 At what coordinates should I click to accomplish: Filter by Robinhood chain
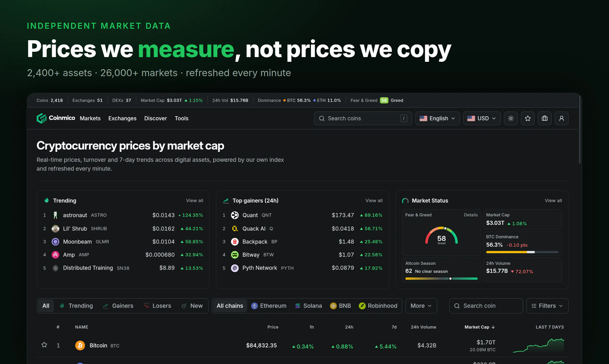click(x=378, y=306)
